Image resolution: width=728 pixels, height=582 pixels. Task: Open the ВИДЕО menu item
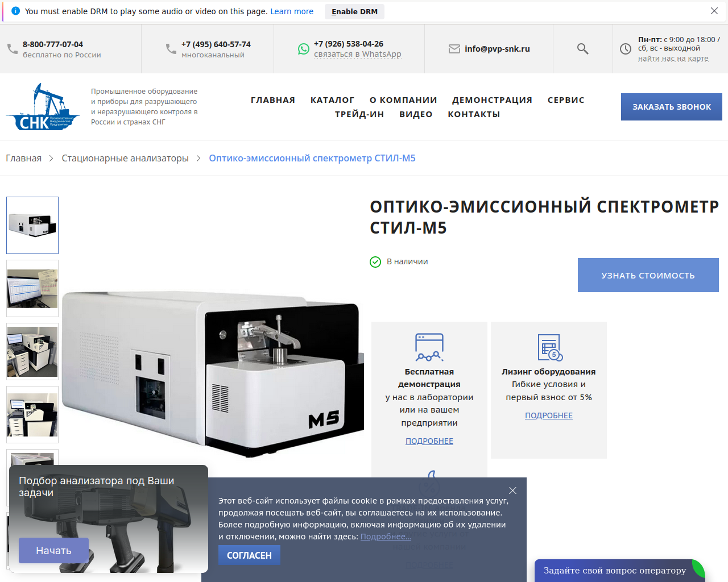416,114
